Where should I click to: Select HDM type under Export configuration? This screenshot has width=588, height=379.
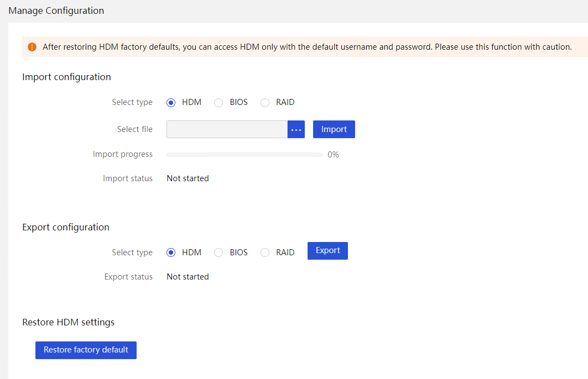coord(171,253)
